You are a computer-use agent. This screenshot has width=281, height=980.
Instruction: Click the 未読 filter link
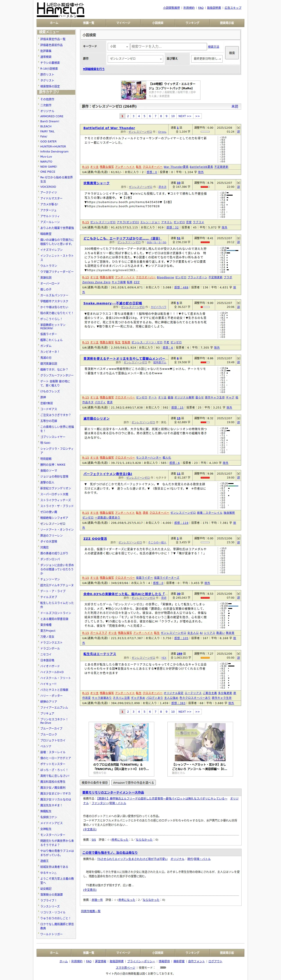pyautogui.click(x=235, y=107)
